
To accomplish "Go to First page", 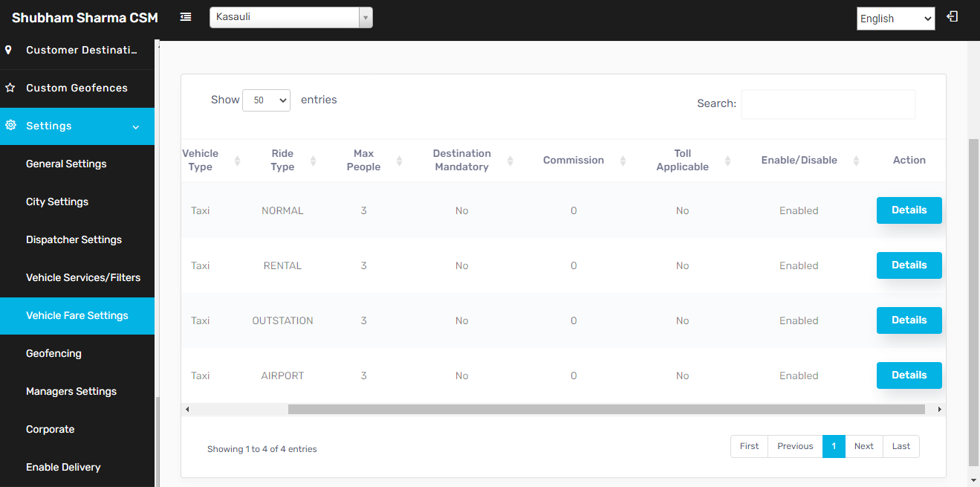I will point(749,446).
